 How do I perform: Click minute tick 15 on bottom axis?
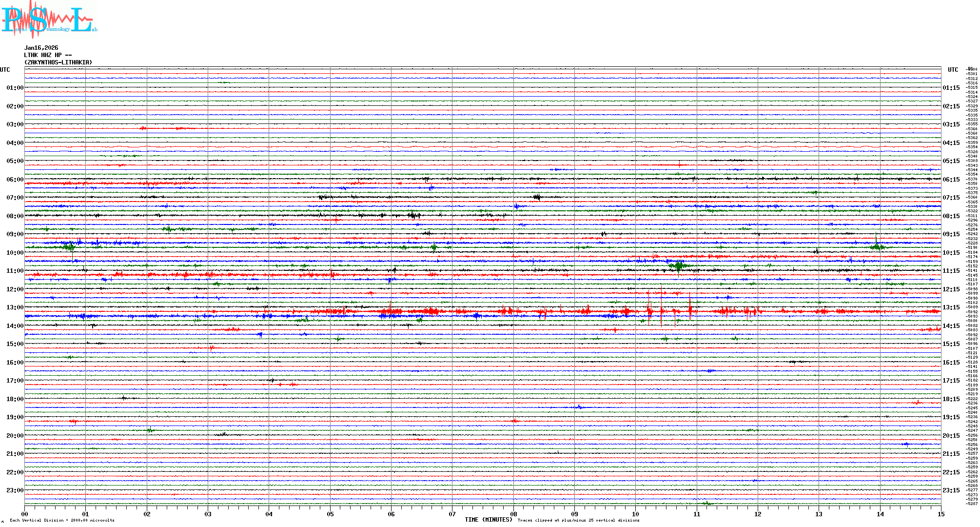[x=941, y=514]
